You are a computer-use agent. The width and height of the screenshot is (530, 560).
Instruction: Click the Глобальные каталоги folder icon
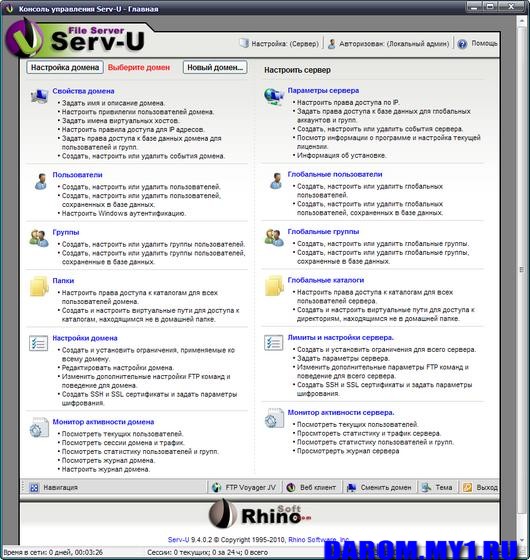pyautogui.click(x=274, y=286)
